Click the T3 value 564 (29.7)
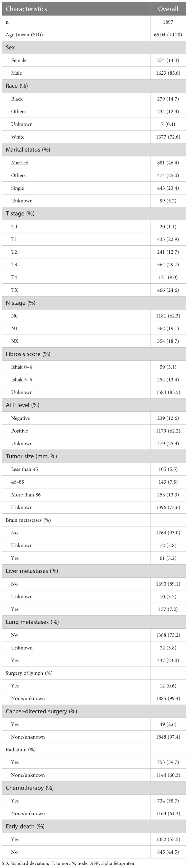 (x=168, y=265)
